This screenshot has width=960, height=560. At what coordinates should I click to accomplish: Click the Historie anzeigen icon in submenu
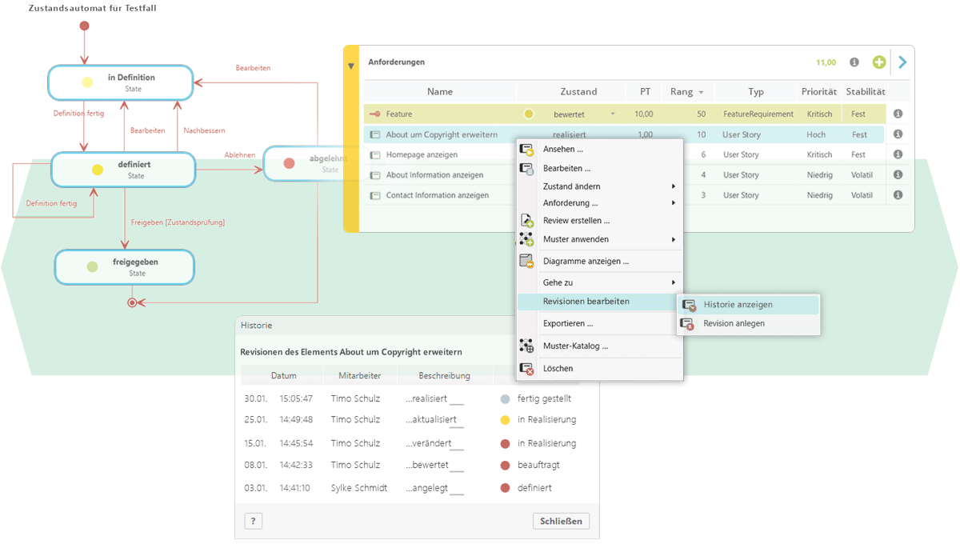(687, 305)
